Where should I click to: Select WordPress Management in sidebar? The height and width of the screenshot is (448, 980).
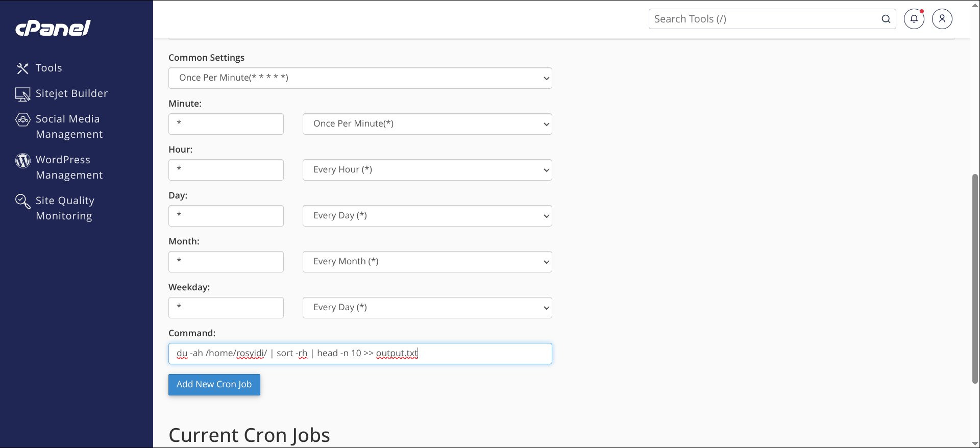[x=69, y=167]
